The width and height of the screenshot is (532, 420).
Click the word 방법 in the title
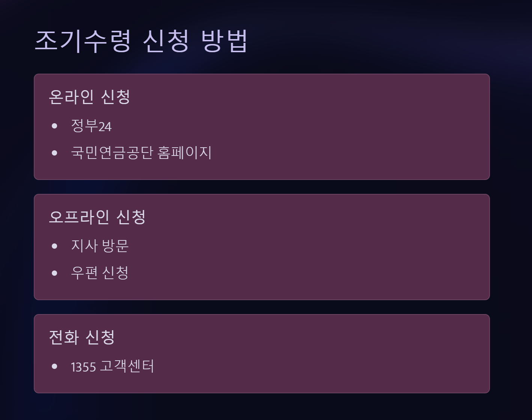coord(224,41)
